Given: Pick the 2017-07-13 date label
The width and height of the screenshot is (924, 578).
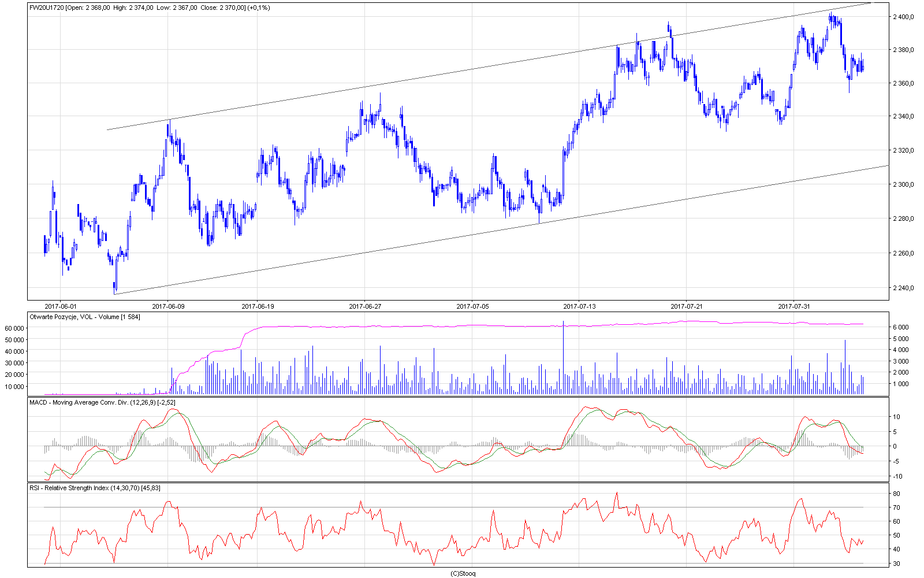Looking at the screenshot, I should [x=579, y=306].
